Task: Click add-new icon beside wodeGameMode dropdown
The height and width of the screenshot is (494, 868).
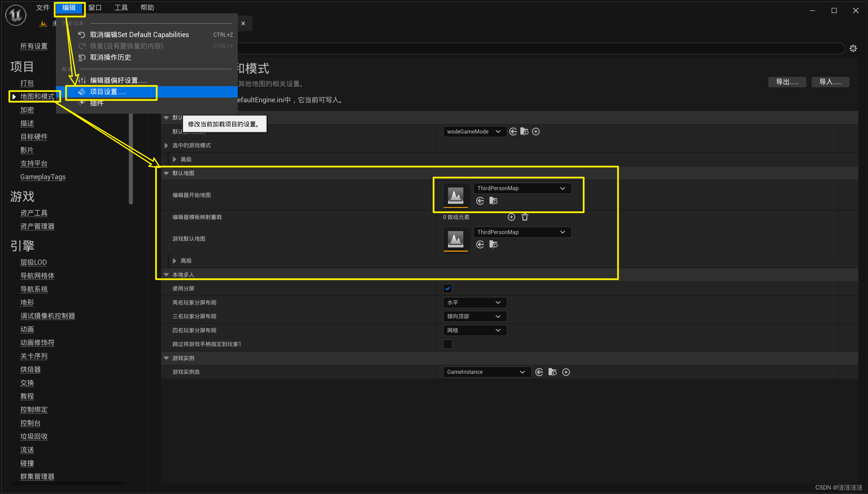Action: [x=536, y=131]
